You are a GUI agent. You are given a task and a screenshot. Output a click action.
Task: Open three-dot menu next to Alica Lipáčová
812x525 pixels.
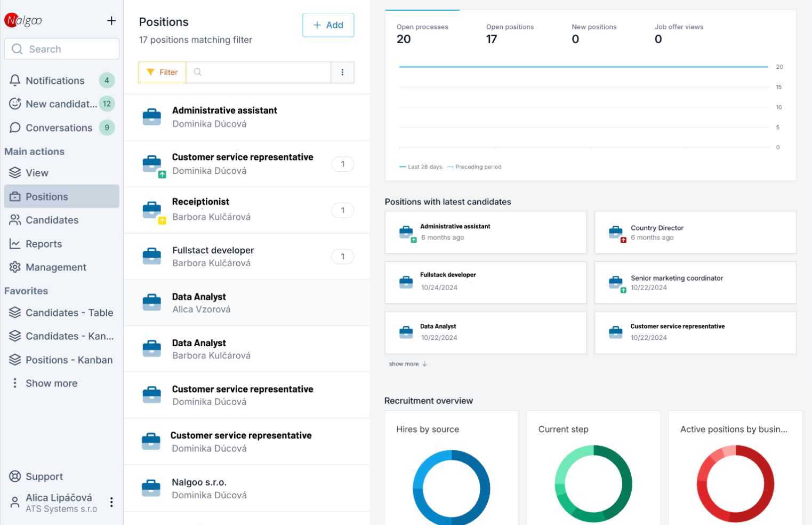[111, 502]
